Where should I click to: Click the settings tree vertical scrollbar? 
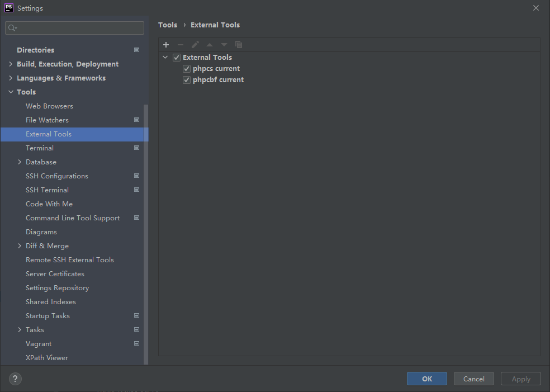146,234
